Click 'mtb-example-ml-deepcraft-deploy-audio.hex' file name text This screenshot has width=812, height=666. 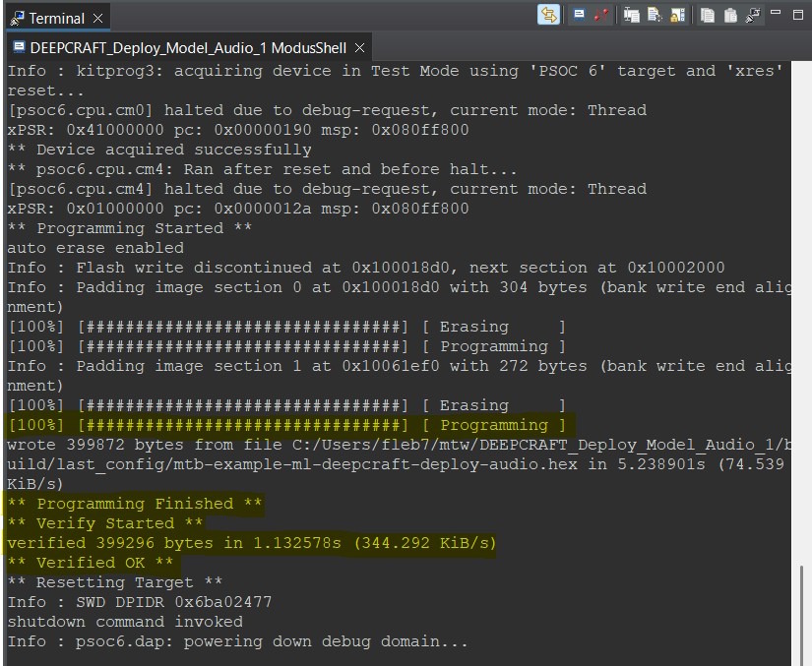pos(375,464)
